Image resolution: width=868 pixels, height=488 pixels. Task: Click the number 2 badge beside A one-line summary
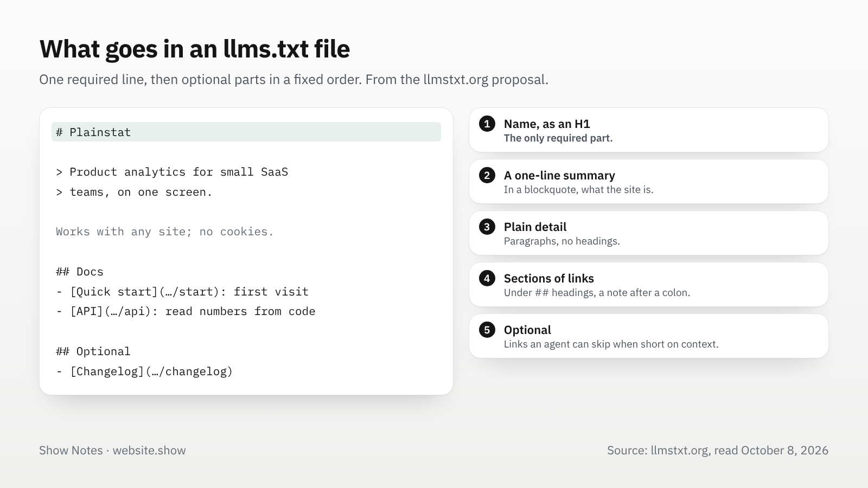[487, 175]
